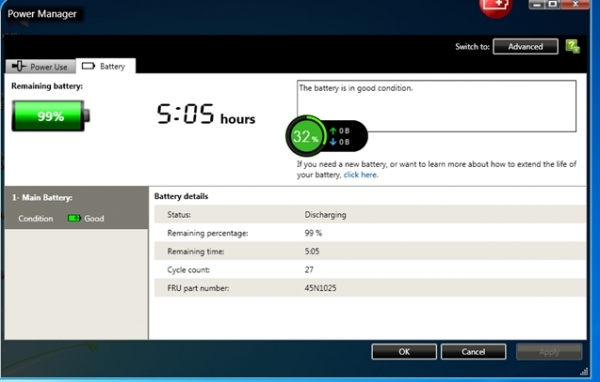This screenshot has width=600, height=382.
Task: Select the Remaining percentage 99 % row
Action: (370, 233)
